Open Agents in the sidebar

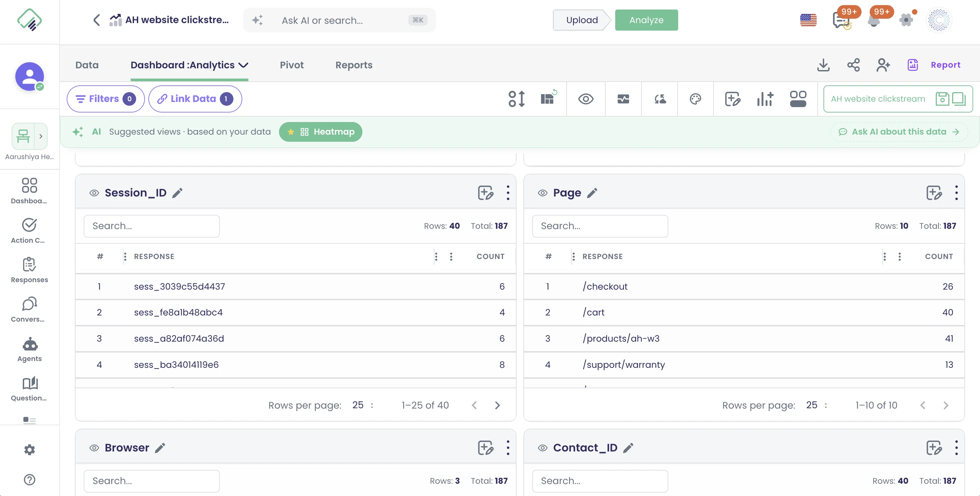(x=30, y=350)
